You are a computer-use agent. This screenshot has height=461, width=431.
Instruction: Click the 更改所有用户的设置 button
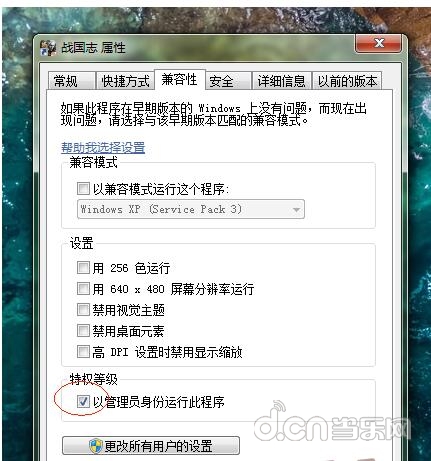[x=151, y=446]
